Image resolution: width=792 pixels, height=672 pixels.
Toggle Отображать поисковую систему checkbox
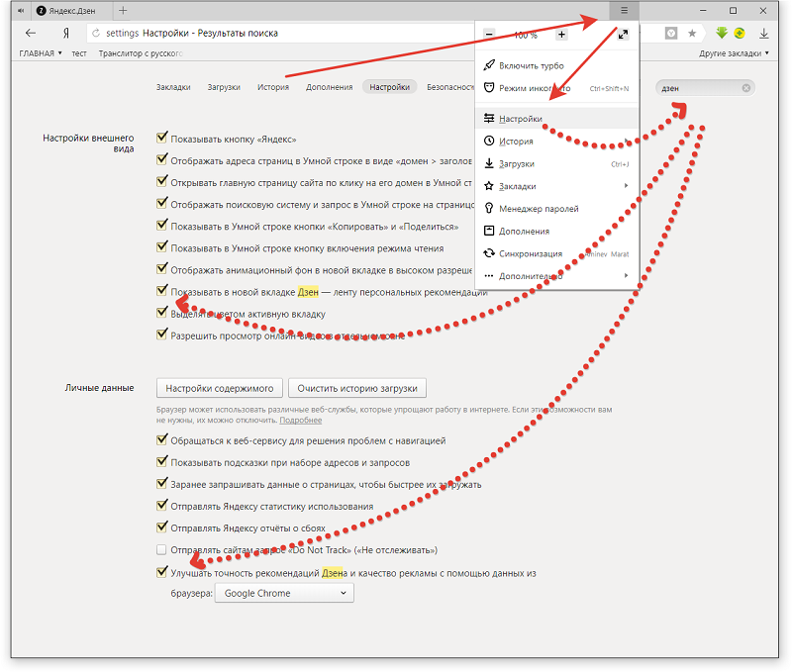(x=161, y=203)
